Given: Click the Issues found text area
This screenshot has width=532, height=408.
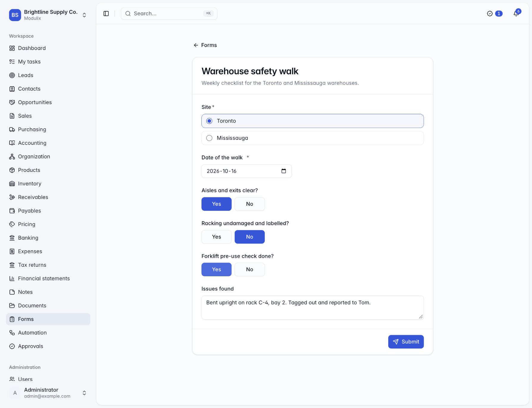Looking at the screenshot, I should (x=312, y=308).
